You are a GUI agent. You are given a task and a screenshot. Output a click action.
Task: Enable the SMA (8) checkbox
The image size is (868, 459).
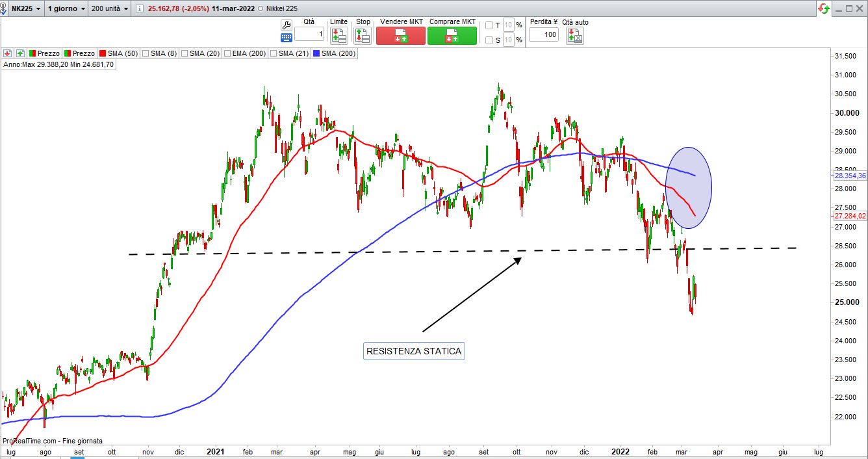[146, 53]
